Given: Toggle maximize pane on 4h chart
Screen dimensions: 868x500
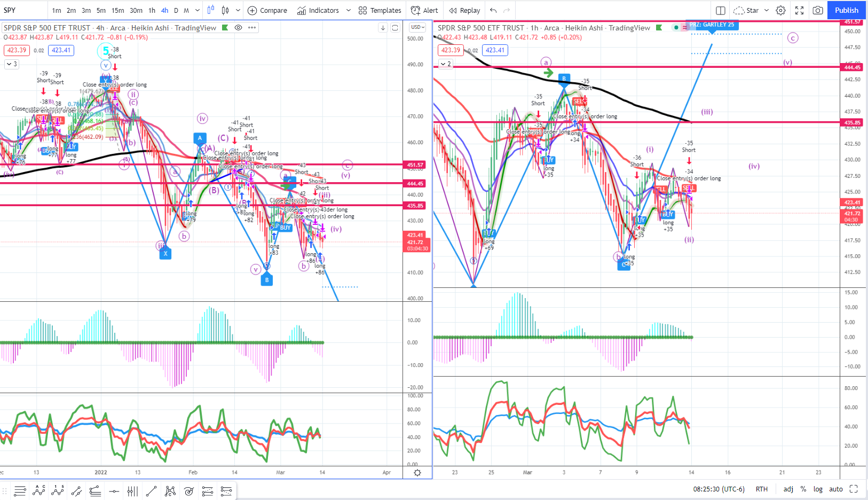Looking at the screenshot, I should pos(395,28).
